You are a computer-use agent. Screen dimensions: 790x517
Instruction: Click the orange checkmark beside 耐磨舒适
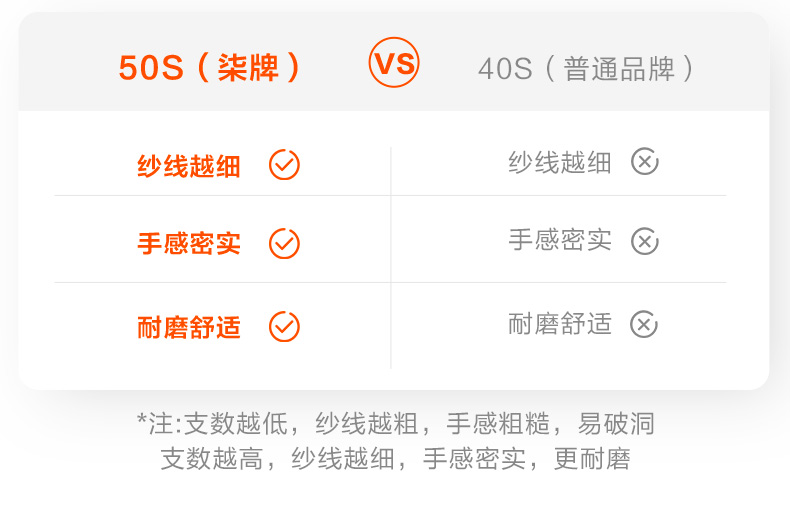284,326
